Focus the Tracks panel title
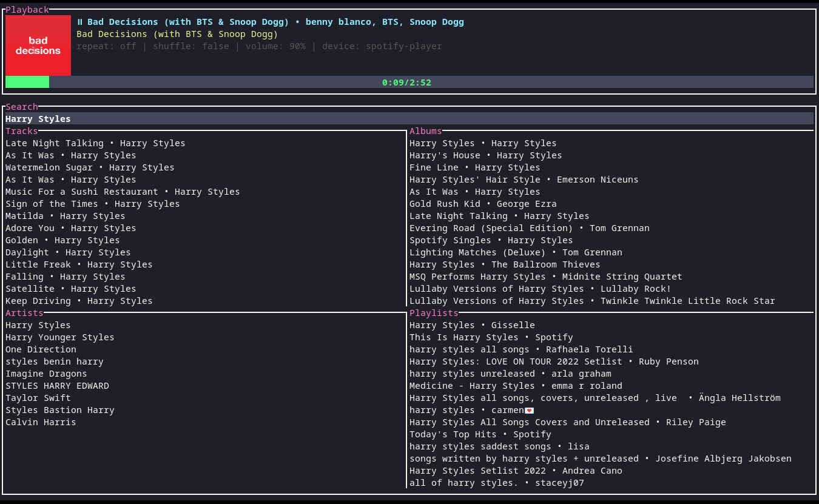The width and height of the screenshot is (819, 504). [x=22, y=131]
